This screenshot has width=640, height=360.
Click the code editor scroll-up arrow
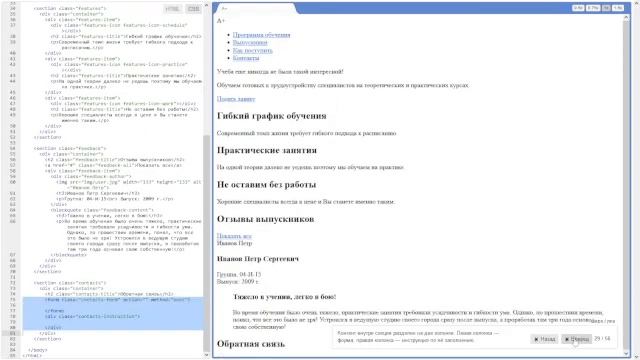[x=207, y=5]
